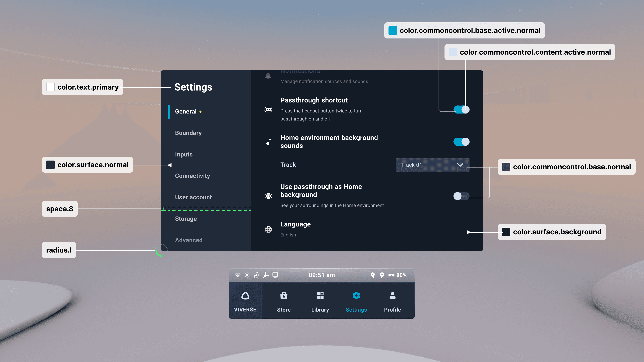Click the Bluetooth status icon
This screenshot has width=644, height=362.
(x=247, y=275)
